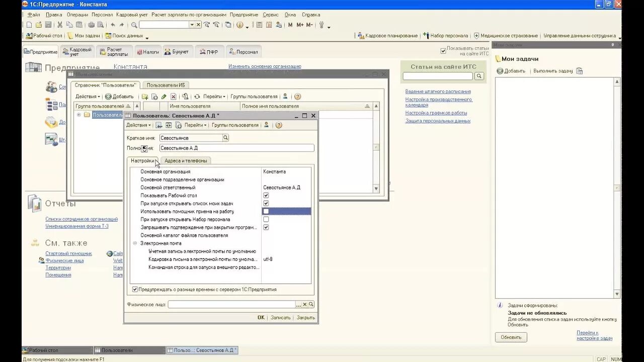Click Перейти к настройке задач link
The image size is (644, 362).
pyautogui.click(x=595, y=335)
